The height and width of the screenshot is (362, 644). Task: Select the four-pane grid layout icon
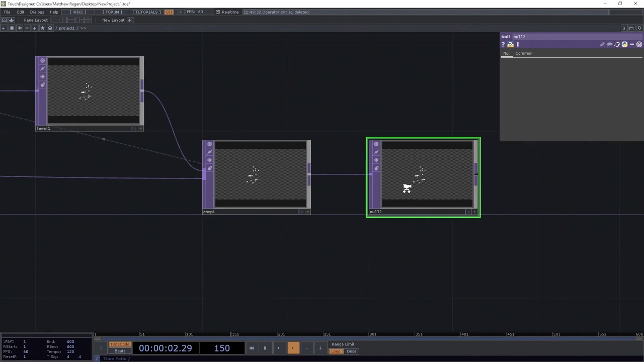(88, 20)
